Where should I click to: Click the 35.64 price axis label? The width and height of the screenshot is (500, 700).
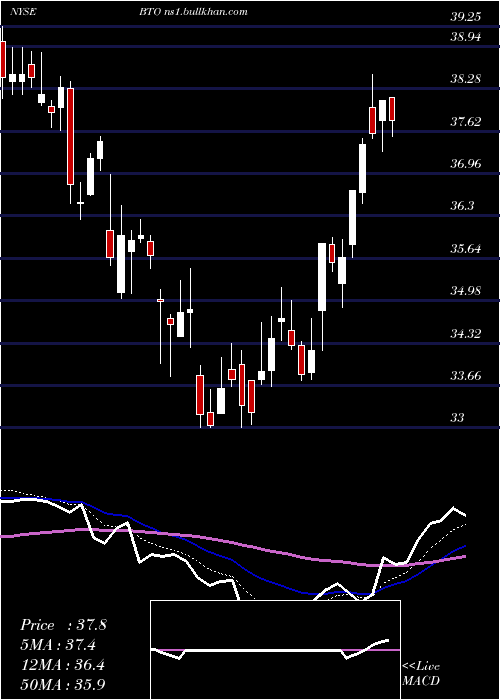tap(466, 249)
